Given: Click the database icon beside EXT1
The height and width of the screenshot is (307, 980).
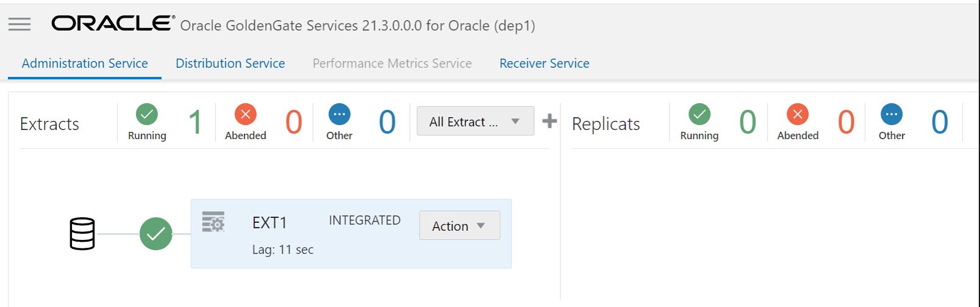Looking at the screenshot, I should [x=82, y=234].
